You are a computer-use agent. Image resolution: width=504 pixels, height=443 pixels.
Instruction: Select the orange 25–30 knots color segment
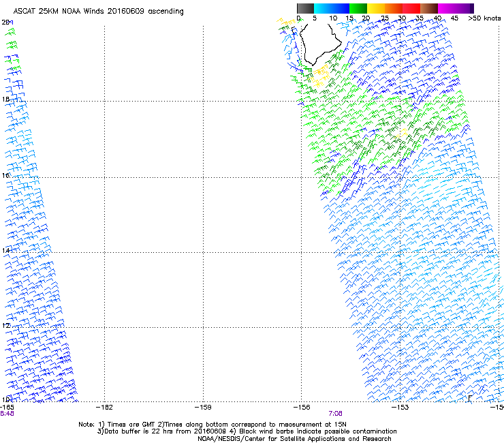(x=394, y=8)
